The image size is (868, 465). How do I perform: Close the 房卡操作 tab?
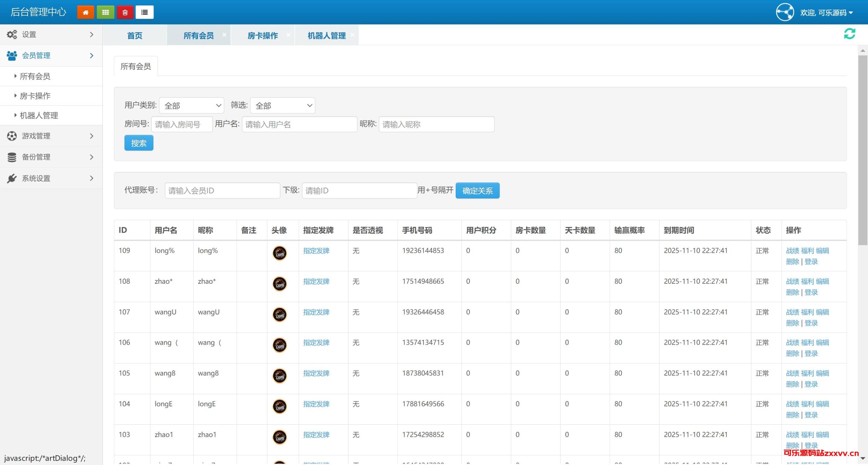[288, 35]
